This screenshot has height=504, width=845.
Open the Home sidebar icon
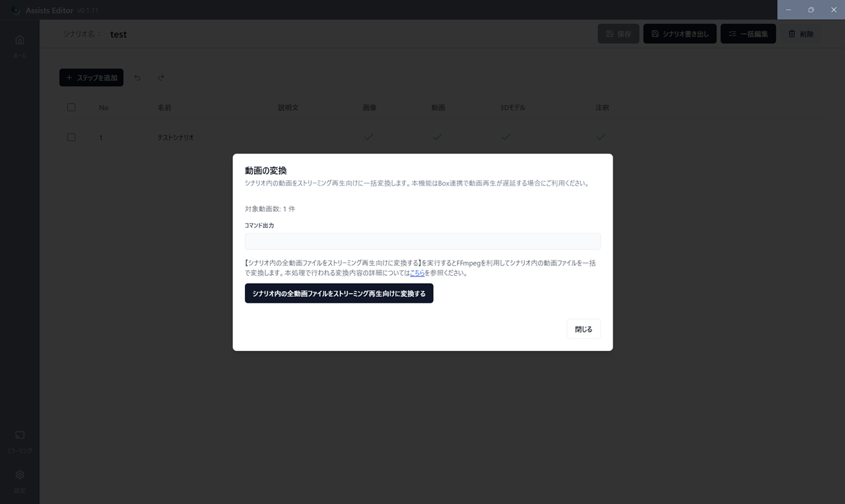20,40
